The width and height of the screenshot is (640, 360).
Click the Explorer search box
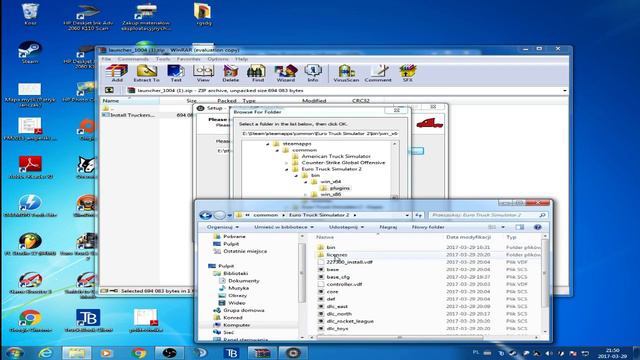pyautogui.click(x=487, y=215)
